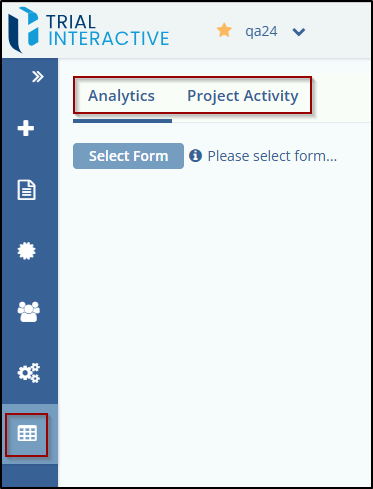Expand the chevron next to qa24
Viewport: 373px width, 489px height.
[299, 32]
